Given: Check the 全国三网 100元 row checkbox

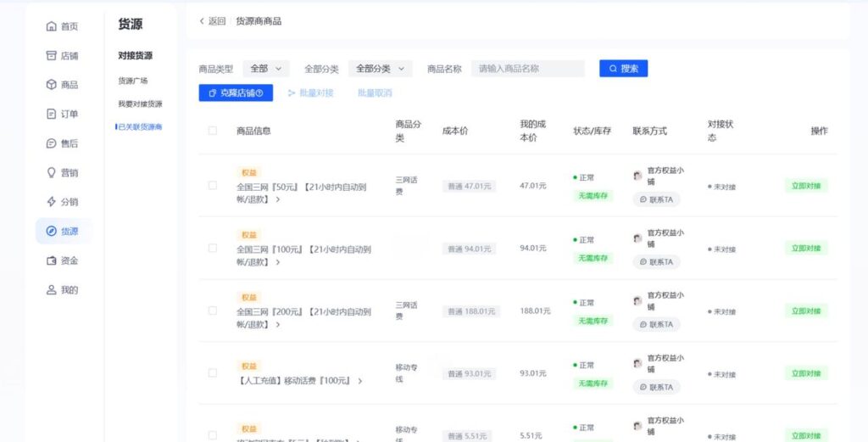Looking at the screenshot, I should 213,248.
